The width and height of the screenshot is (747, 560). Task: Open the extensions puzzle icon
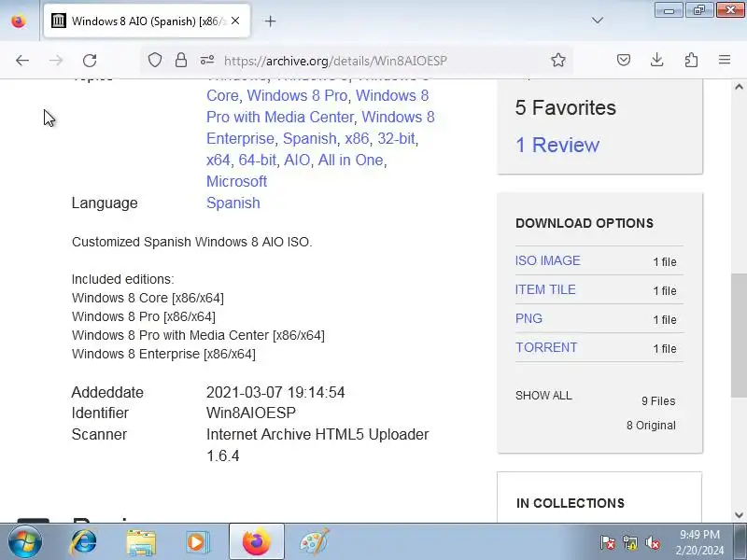(x=691, y=60)
